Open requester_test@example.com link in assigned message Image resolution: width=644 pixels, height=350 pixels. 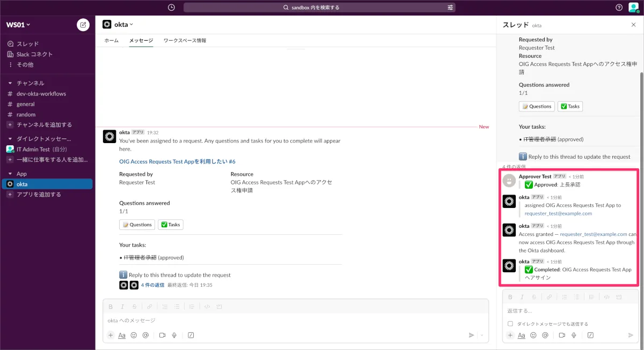[x=558, y=213]
